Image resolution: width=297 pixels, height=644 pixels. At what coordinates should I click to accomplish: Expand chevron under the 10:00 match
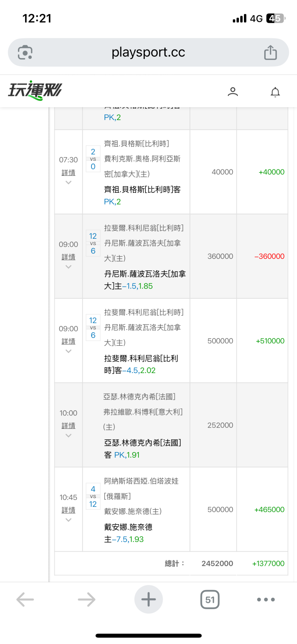(x=68, y=436)
